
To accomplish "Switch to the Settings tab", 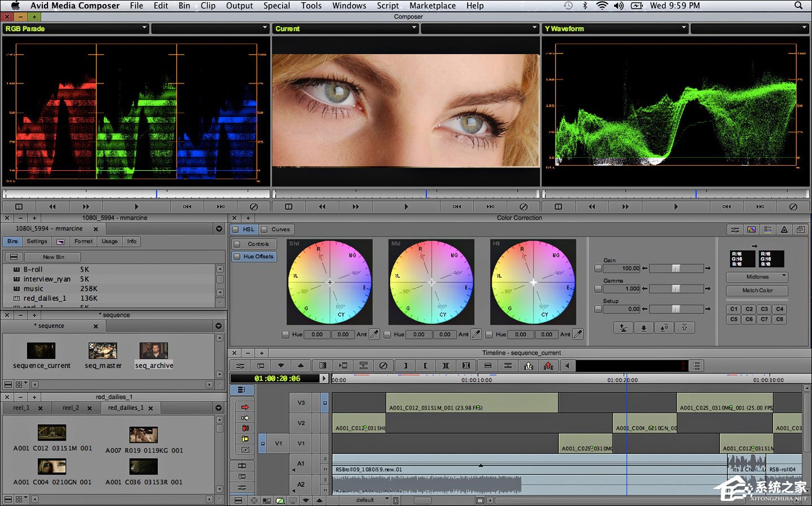I will [37, 241].
